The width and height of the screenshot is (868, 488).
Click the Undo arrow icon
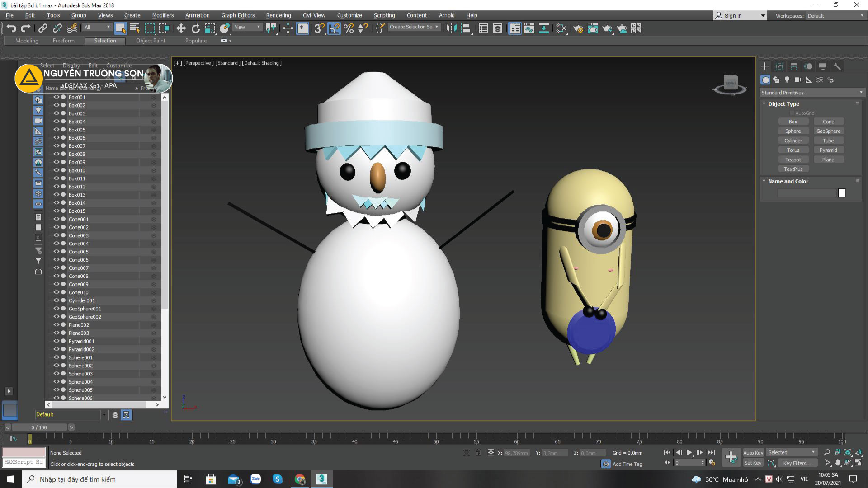[x=11, y=28]
